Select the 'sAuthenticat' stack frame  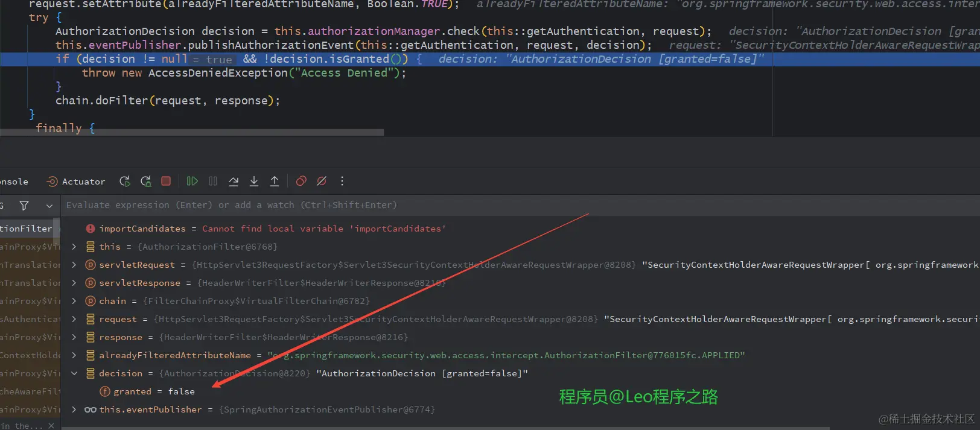tap(30, 319)
